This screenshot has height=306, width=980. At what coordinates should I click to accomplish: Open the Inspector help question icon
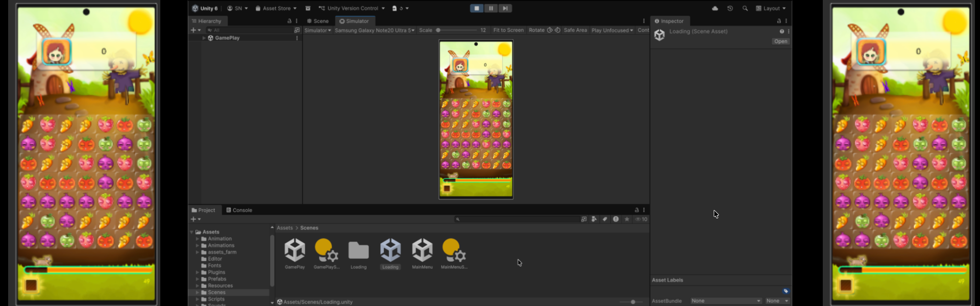(x=781, y=31)
